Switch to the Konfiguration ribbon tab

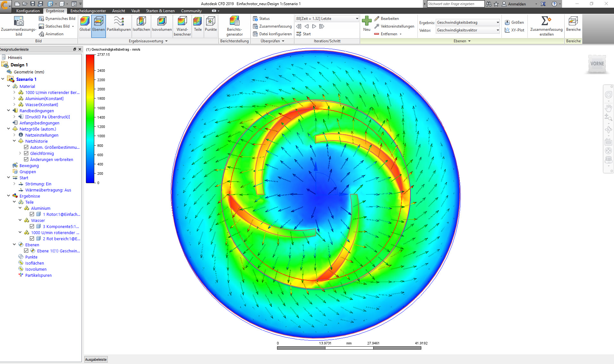coord(28,11)
